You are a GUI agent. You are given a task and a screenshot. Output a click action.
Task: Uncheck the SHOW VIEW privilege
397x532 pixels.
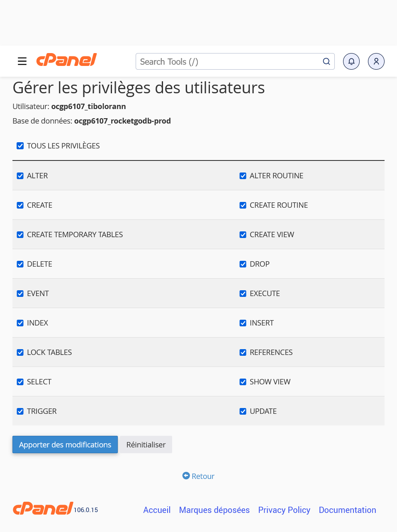tap(243, 382)
